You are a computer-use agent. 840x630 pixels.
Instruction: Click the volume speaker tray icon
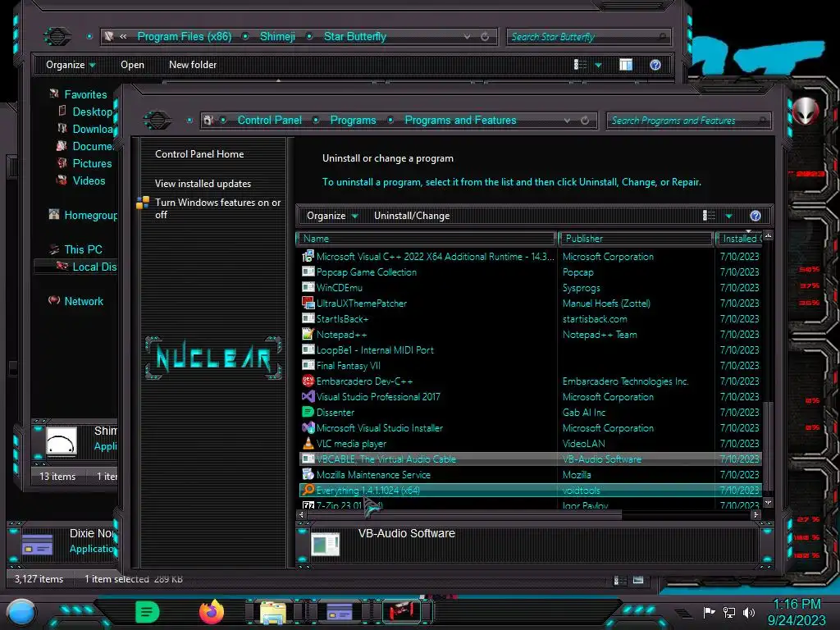749,612
